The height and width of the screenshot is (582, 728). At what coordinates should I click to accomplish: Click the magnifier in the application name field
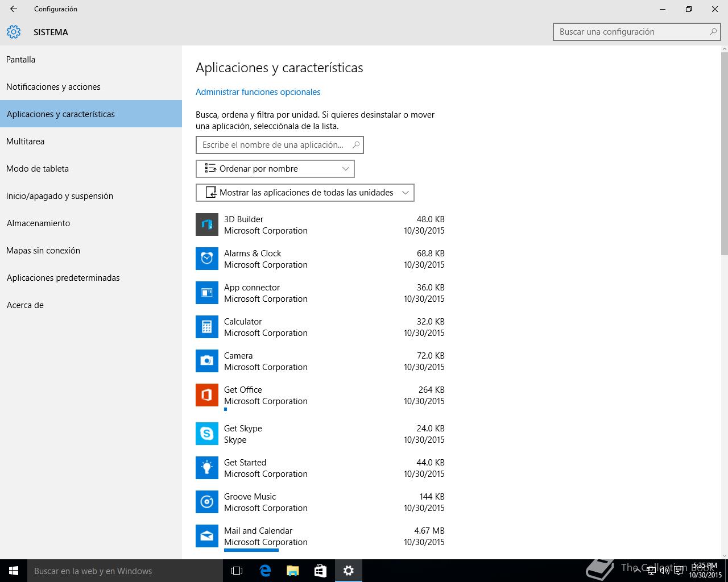pos(356,145)
